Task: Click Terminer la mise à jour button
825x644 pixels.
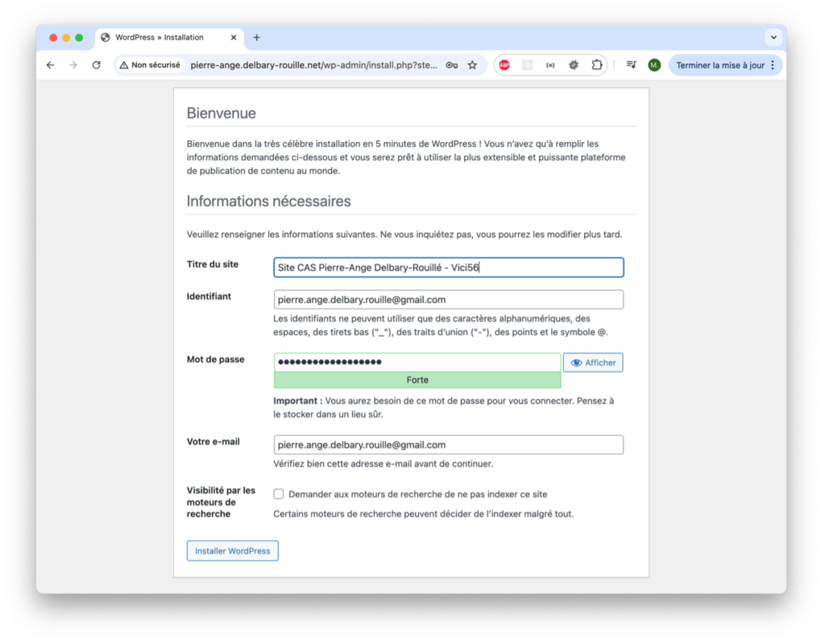Action: (719, 65)
